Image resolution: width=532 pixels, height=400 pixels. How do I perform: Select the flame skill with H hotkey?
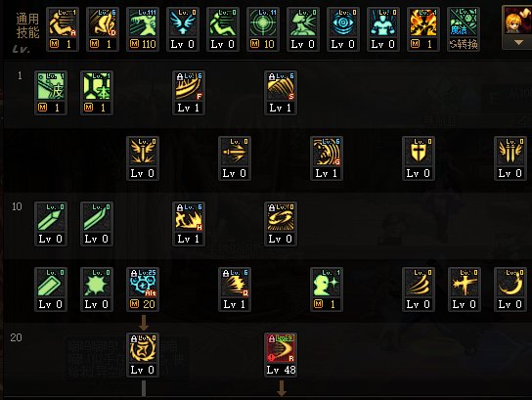pos(189,224)
